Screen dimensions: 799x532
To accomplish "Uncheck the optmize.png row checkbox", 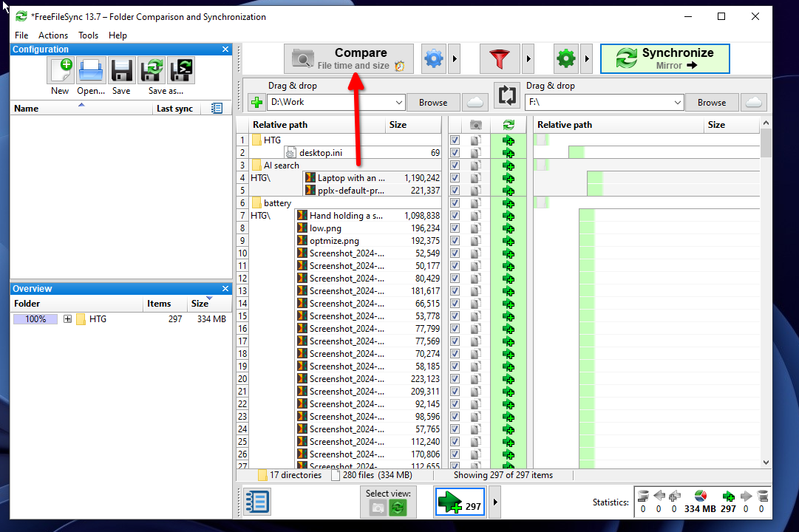I will tap(455, 241).
